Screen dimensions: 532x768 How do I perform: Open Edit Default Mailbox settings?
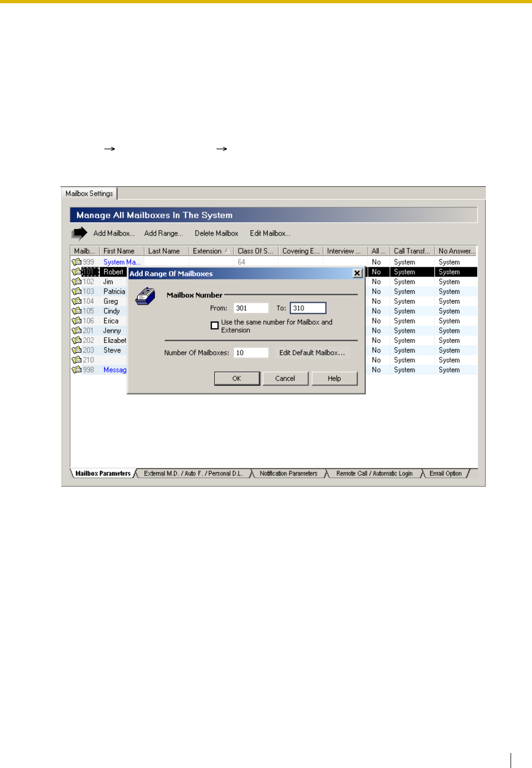point(312,353)
